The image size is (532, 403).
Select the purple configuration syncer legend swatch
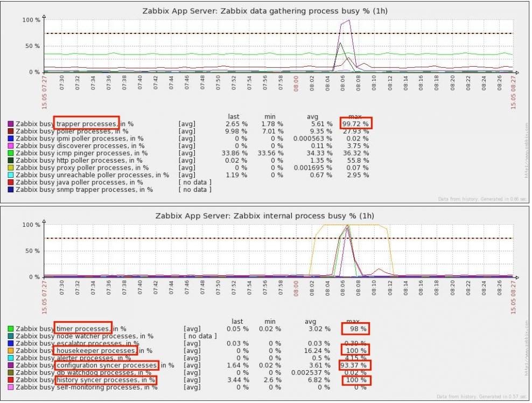(x=11, y=365)
